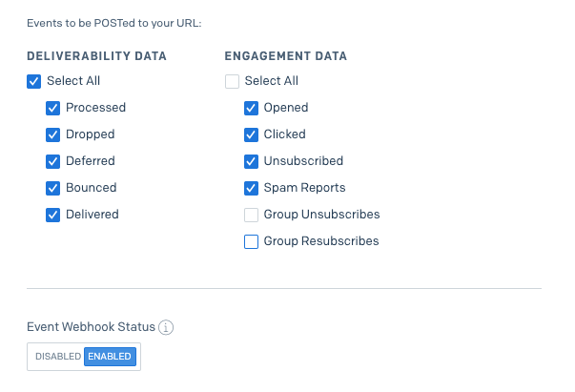The width and height of the screenshot is (575, 392).
Task: Click the ENABLED webhook status button
Action: point(111,357)
